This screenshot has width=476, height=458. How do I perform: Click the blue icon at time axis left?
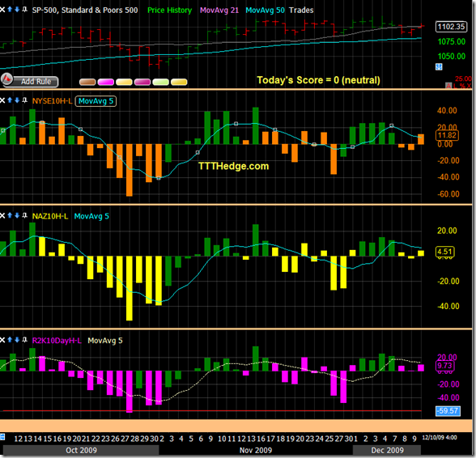click(x=2, y=437)
